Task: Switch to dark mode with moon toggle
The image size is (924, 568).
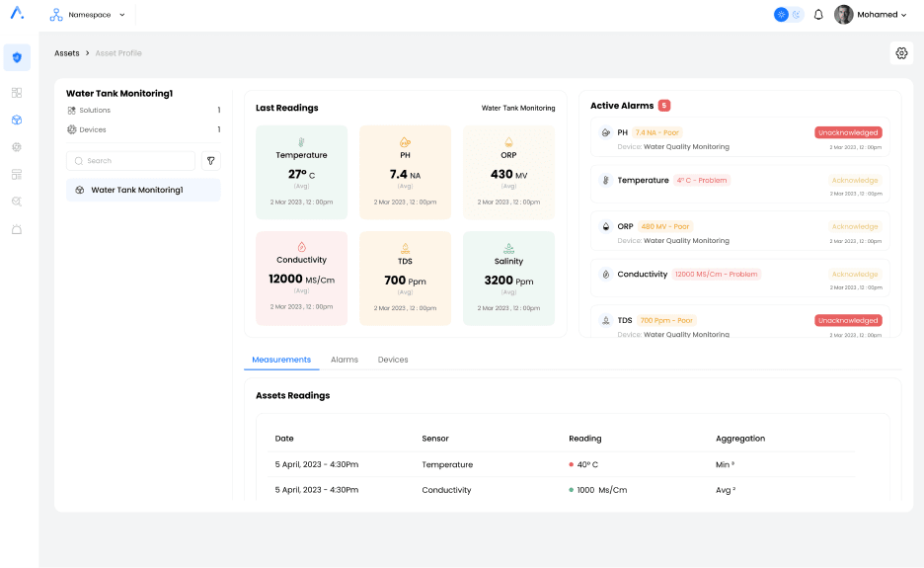Action: coord(796,15)
